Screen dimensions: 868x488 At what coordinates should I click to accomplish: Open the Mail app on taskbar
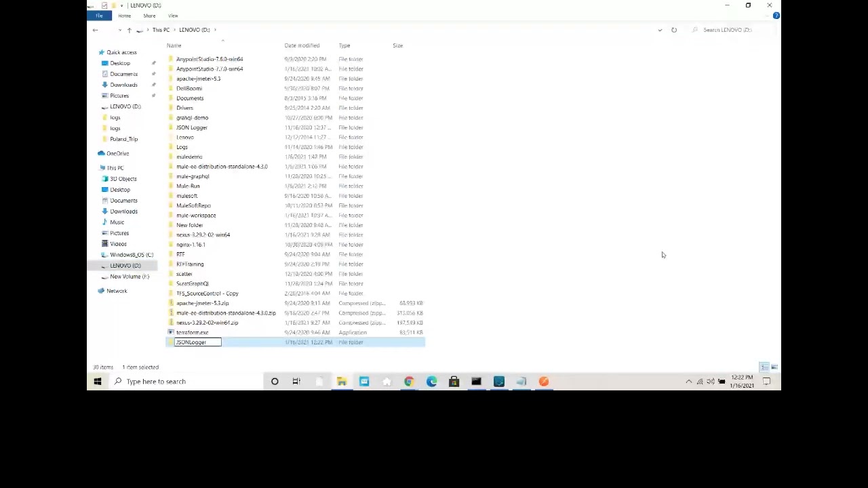tap(364, 382)
